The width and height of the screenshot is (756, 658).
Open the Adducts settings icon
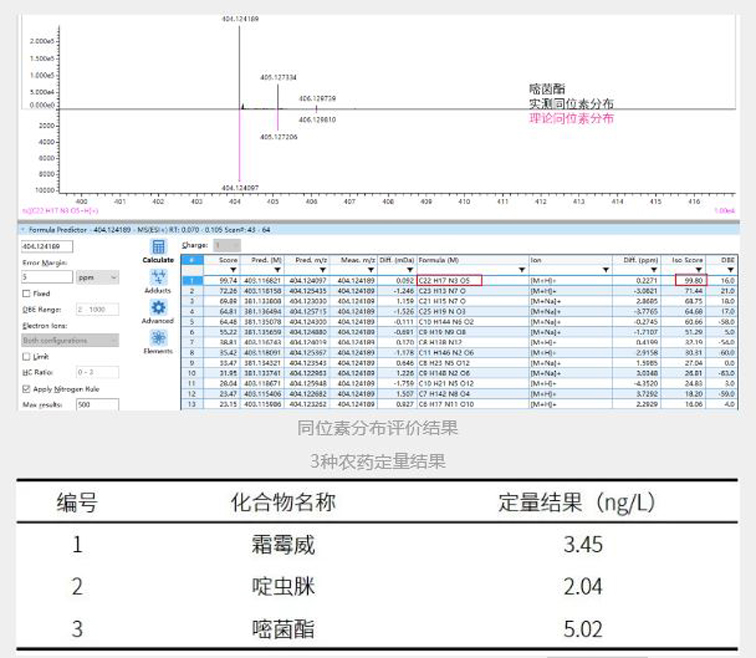158,277
